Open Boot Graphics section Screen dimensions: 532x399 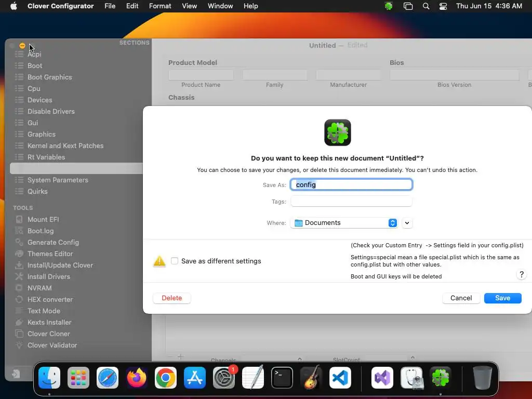pyautogui.click(x=49, y=77)
